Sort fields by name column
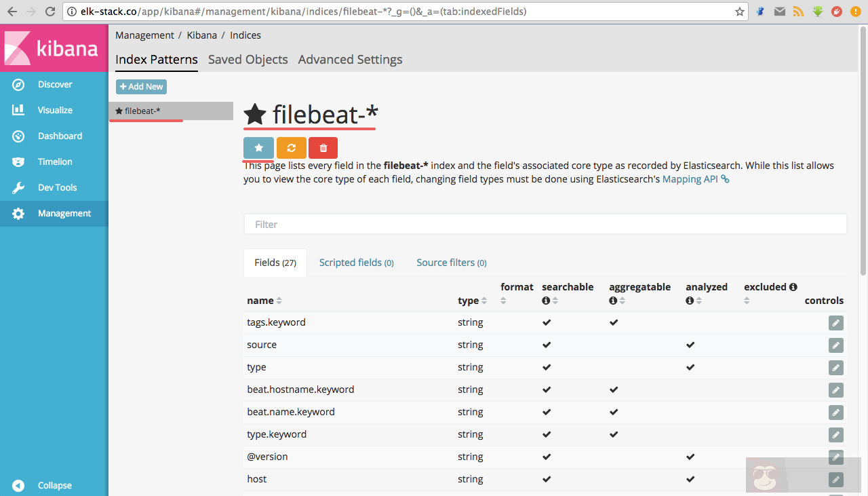868x496 pixels. [x=279, y=301]
